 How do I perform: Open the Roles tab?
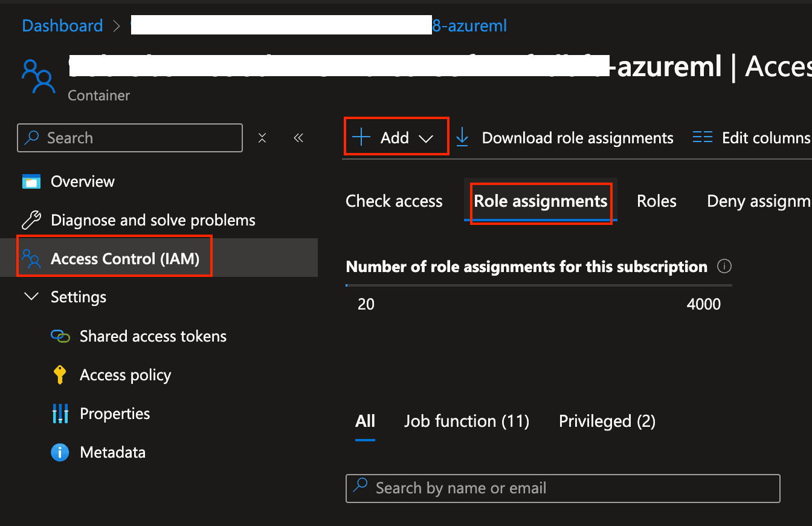[656, 201]
